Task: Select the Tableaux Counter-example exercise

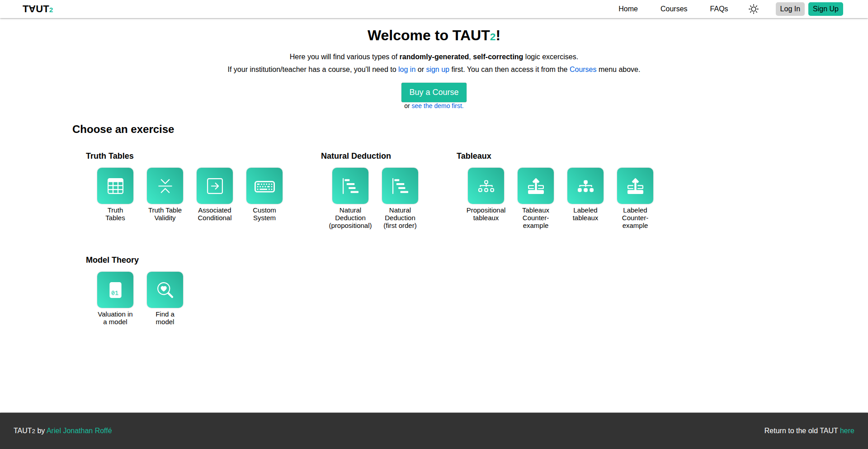Action: point(535,186)
